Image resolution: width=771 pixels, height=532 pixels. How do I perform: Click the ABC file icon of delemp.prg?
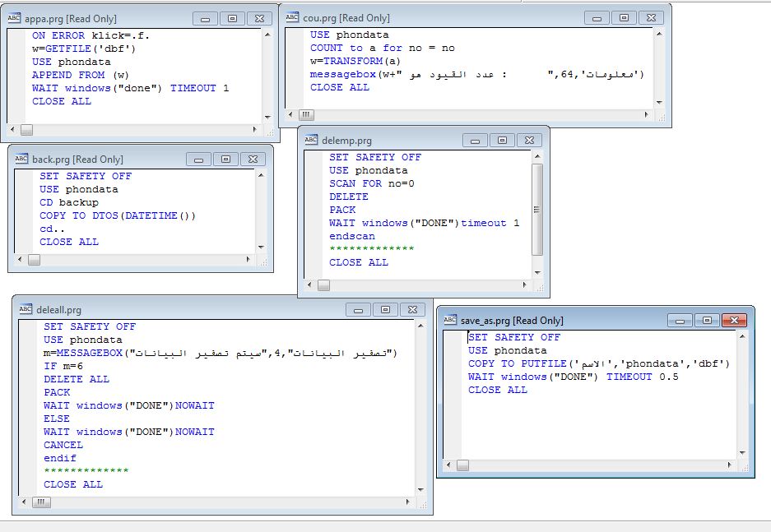coord(311,140)
